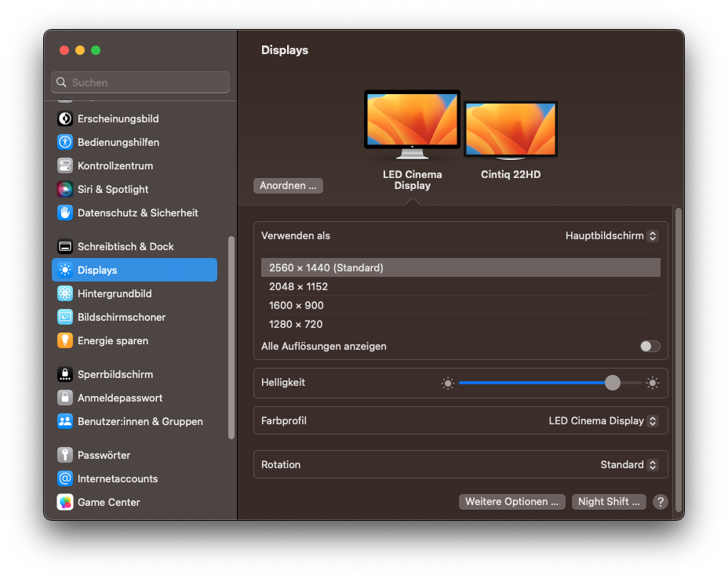Click the Passwörter key icon
This screenshot has height=578, width=728.
[x=65, y=455]
